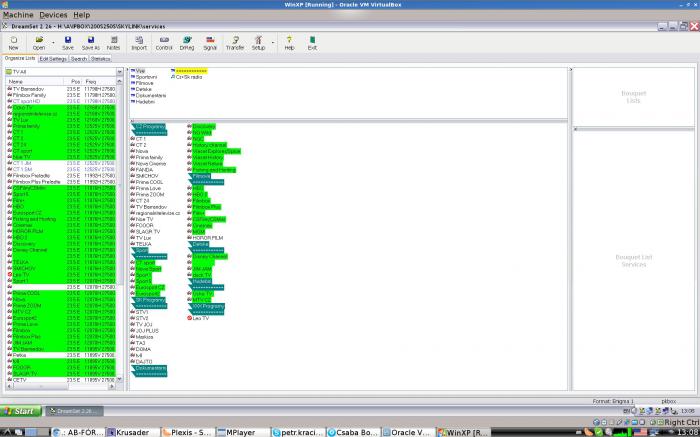700x437 pixels.
Task: Switch to MPlayer in the host taskbar
Action: pyautogui.click(x=242, y=432)
